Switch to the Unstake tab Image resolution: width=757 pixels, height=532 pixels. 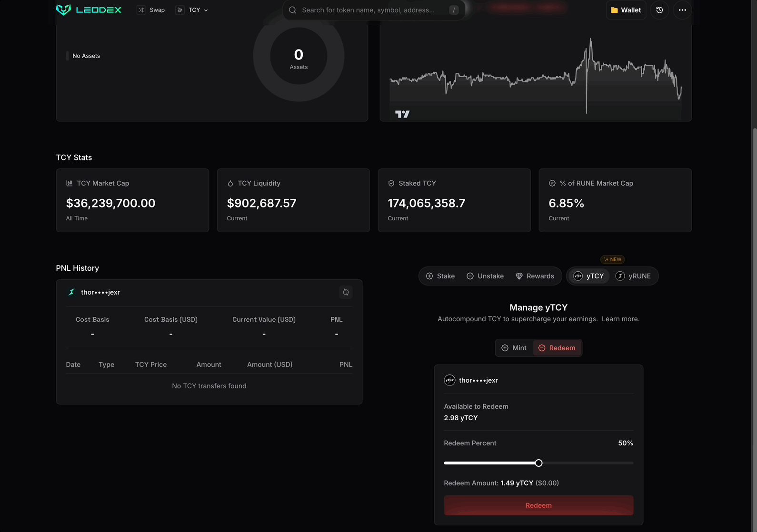click(x=485, y=276)
